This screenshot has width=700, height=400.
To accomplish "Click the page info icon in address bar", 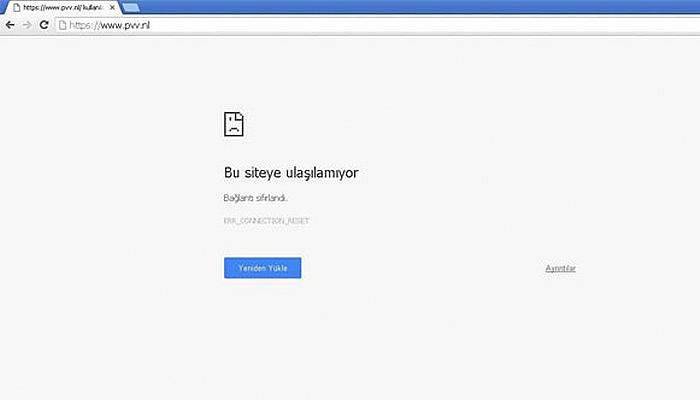I will 62,25.
